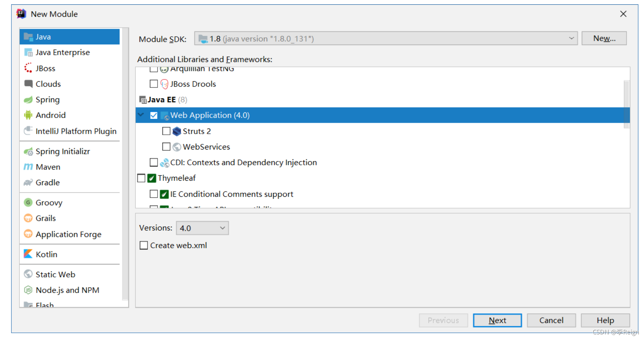Collapse the Web Application tree node arrow
Viewport: 644px width, 339px height.
[141, 115]
